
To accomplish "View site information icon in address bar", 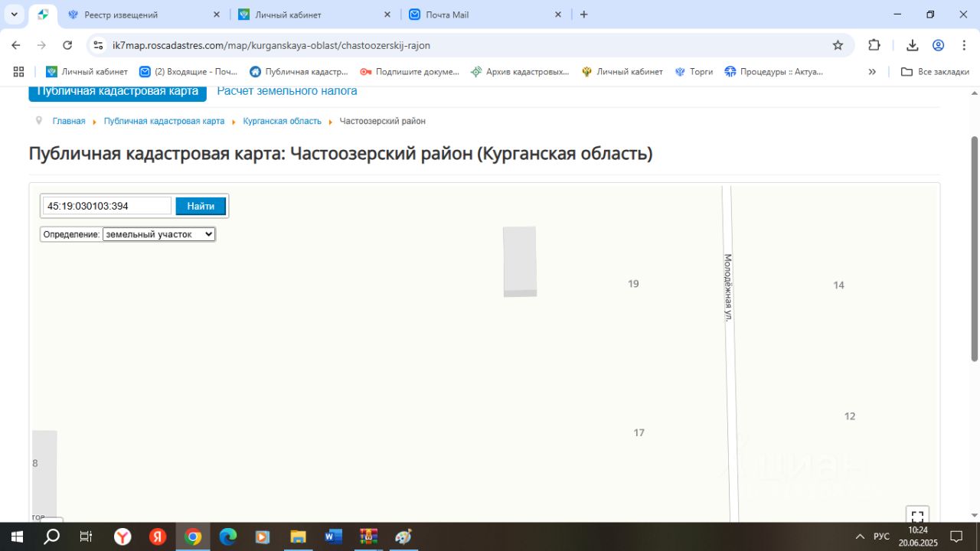I will (98, 45).
